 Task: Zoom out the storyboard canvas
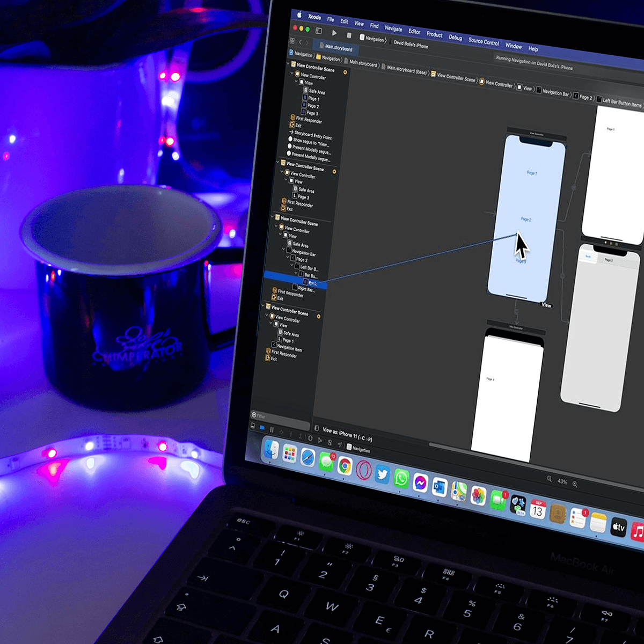coord(549,479)
